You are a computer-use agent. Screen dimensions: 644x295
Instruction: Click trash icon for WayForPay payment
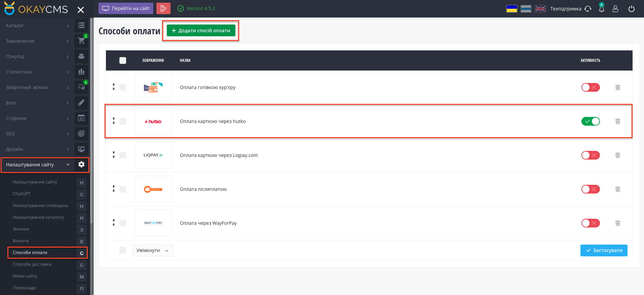pos(617,223)
